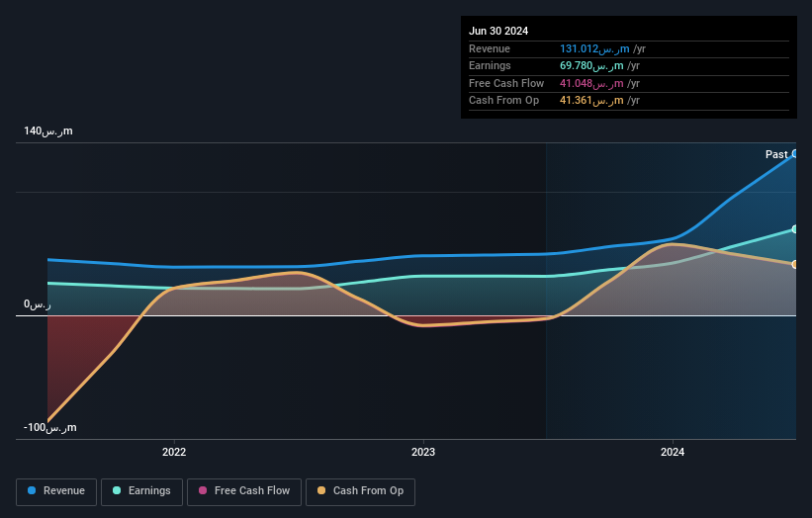Click the Cash From Op value 41.361
Viewport: 812px width, 518px height.
point(591,101)
